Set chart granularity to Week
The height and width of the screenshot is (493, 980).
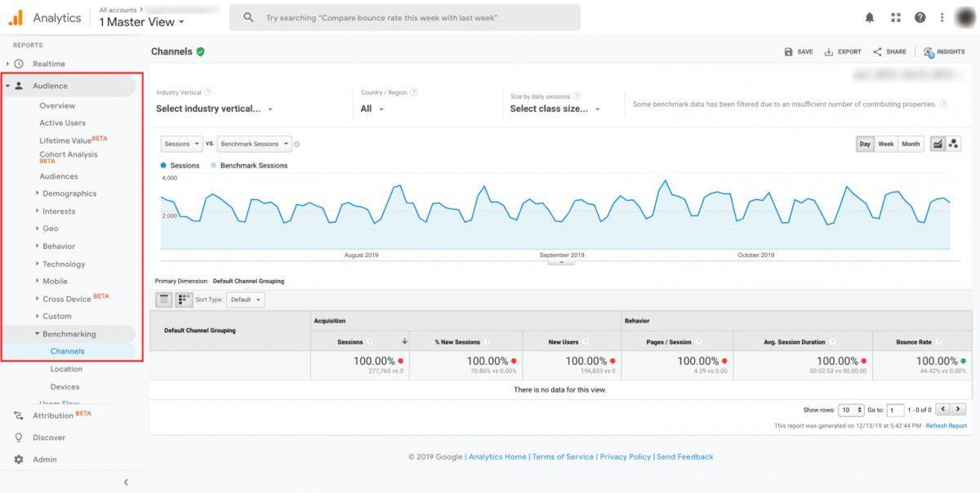[x=885, y=144]
